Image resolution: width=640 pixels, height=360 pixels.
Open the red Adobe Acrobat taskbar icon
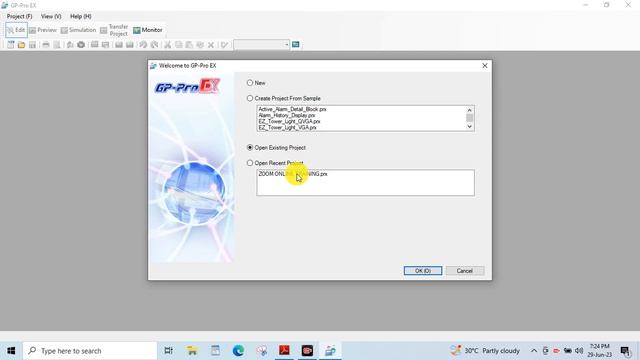[x=284, y=351]
